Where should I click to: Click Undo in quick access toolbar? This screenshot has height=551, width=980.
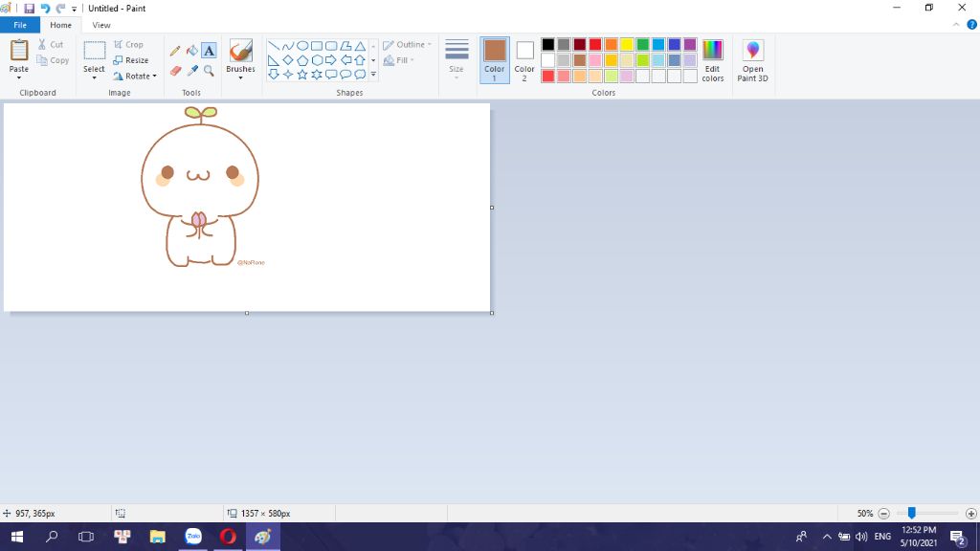pyautogui.click(x=45, y=8)
